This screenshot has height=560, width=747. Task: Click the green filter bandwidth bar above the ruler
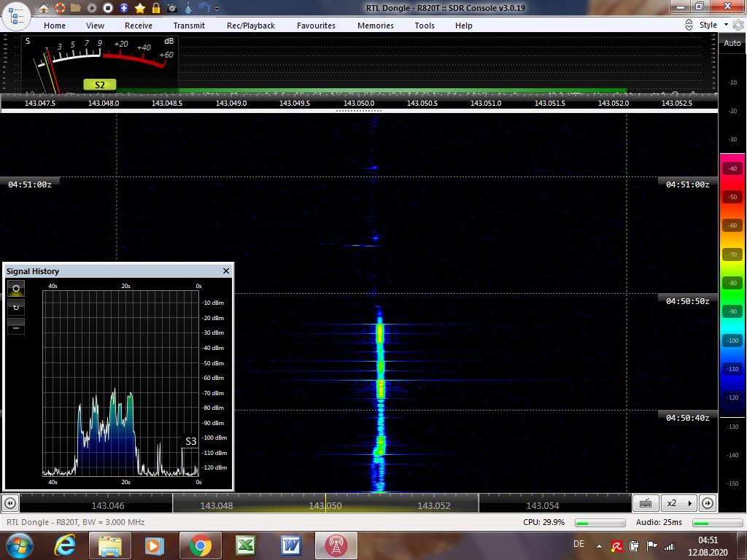371,90
